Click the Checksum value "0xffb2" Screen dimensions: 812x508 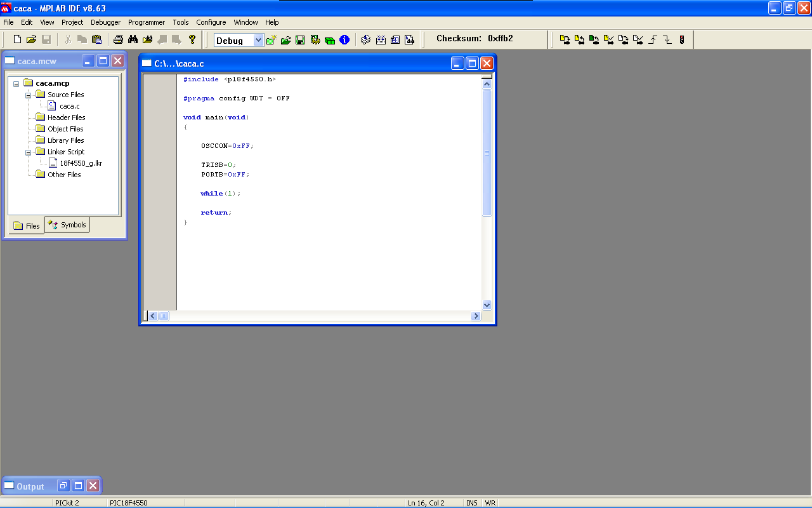[x=501, y=39]
